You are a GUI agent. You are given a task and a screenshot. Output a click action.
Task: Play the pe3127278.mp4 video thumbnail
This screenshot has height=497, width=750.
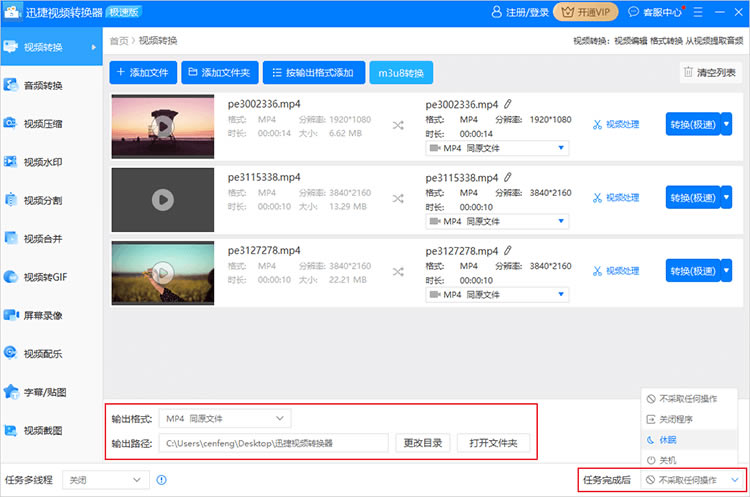[162, 272]
